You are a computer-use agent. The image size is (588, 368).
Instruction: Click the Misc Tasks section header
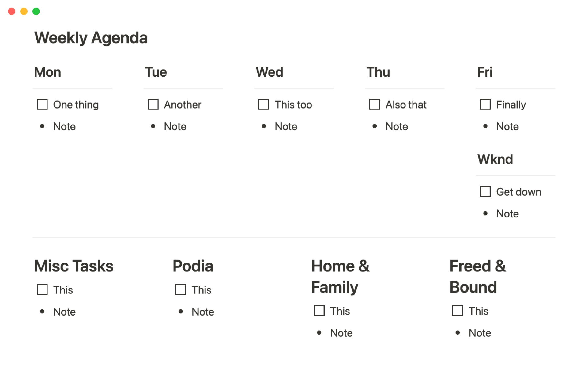pyautogui.click(x=74, y=266)
